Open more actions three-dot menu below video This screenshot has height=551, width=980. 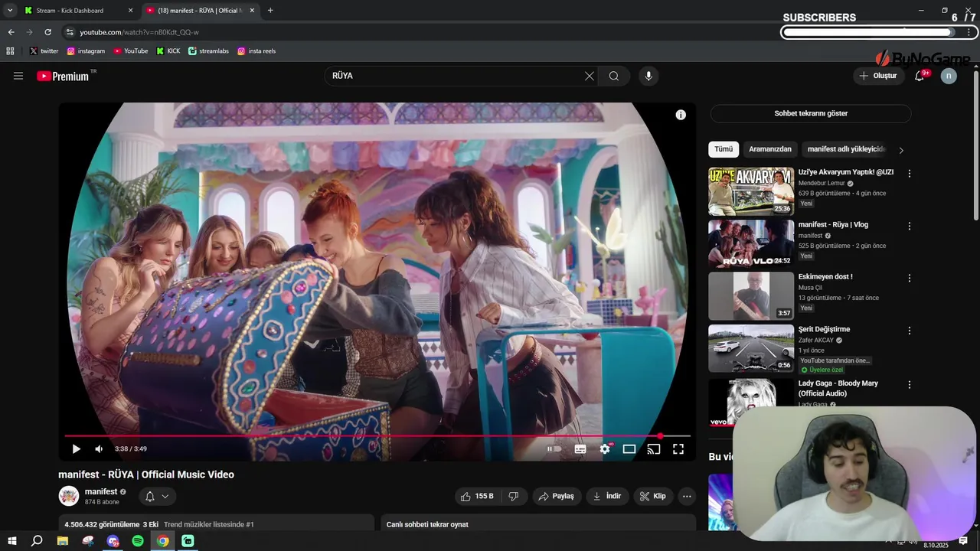[687, 496]
